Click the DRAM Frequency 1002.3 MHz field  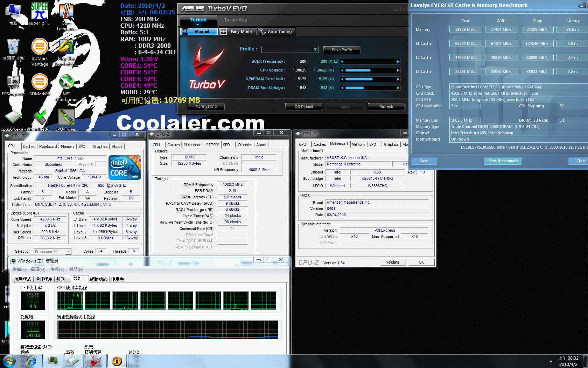(x=233, y=184)
